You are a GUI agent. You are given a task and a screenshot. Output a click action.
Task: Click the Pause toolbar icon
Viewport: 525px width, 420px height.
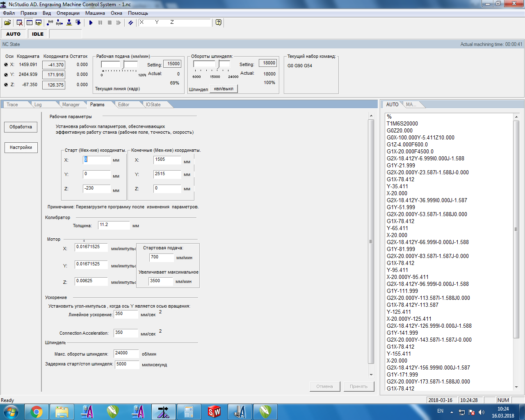100,23
